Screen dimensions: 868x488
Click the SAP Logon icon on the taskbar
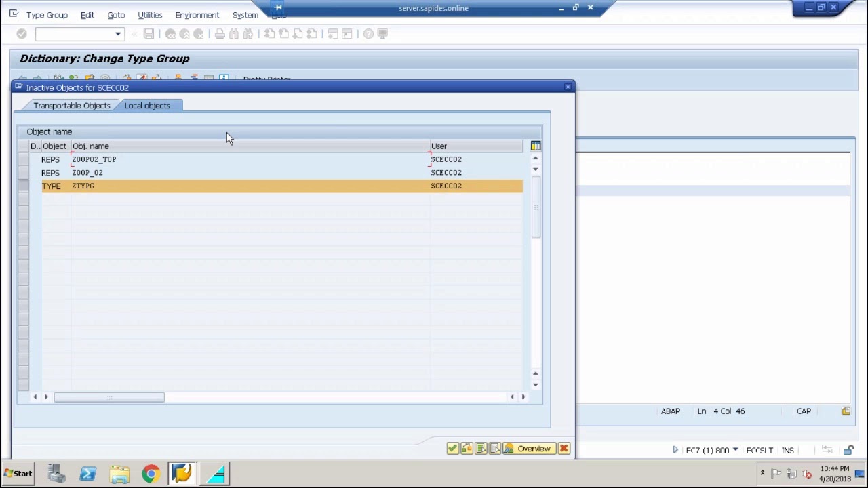[x=182, y=473]
